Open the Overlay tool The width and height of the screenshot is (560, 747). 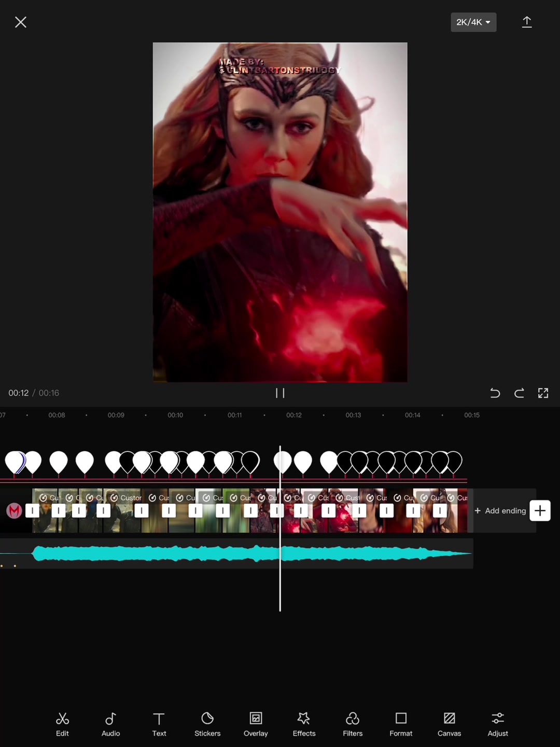point(256,724)
